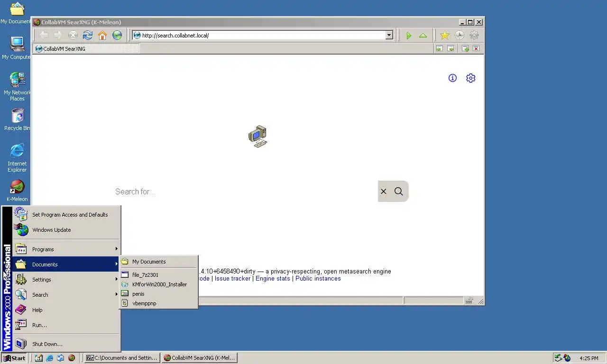Clear the search box with the X icon
Viewport: 607px width, 364px height.
tap(384, 191)
